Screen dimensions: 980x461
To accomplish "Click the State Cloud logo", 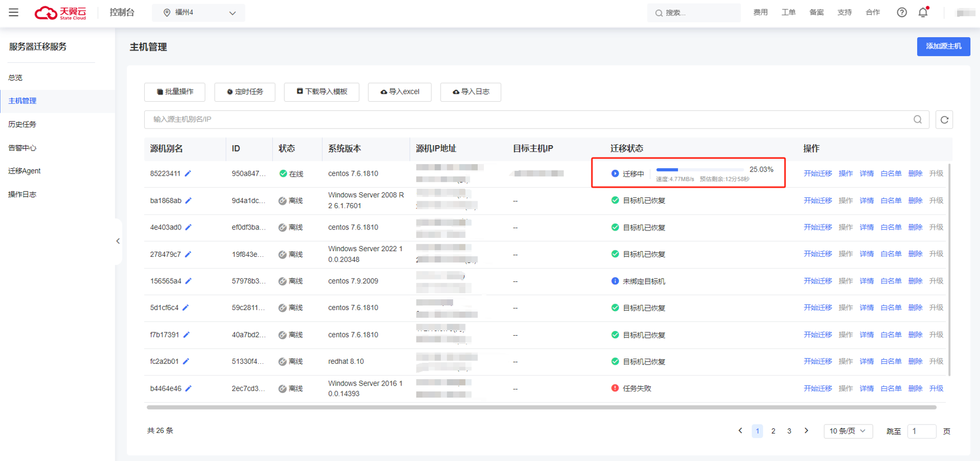I will click(x=61, y=13).
